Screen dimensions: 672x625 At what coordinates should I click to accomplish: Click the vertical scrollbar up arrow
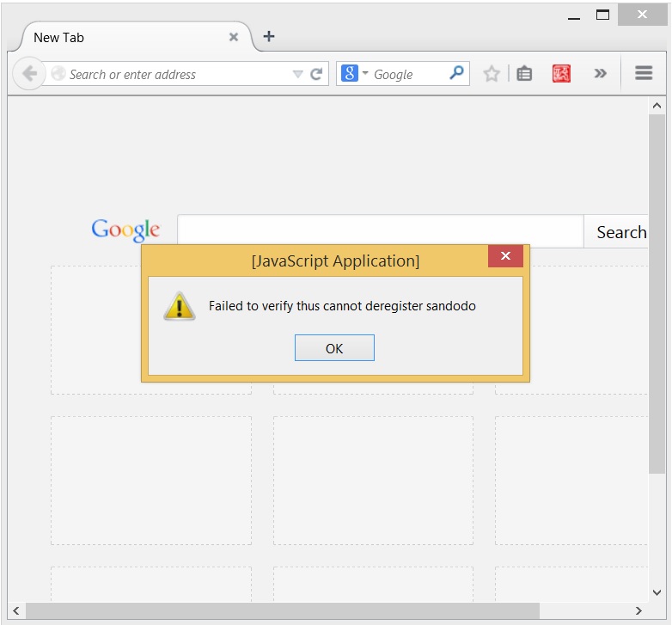tap(657, 106)
